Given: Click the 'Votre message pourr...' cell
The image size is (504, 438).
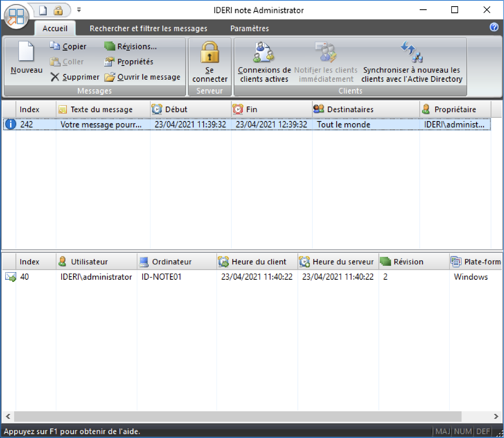Looking at the screenshot, I should click(101, 125).
